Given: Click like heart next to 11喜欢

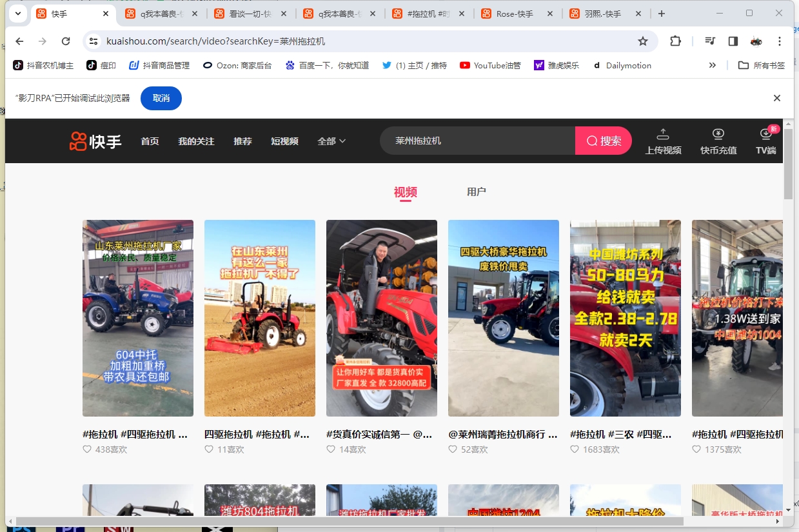Looking at the screenshot, I should [209, 449].
